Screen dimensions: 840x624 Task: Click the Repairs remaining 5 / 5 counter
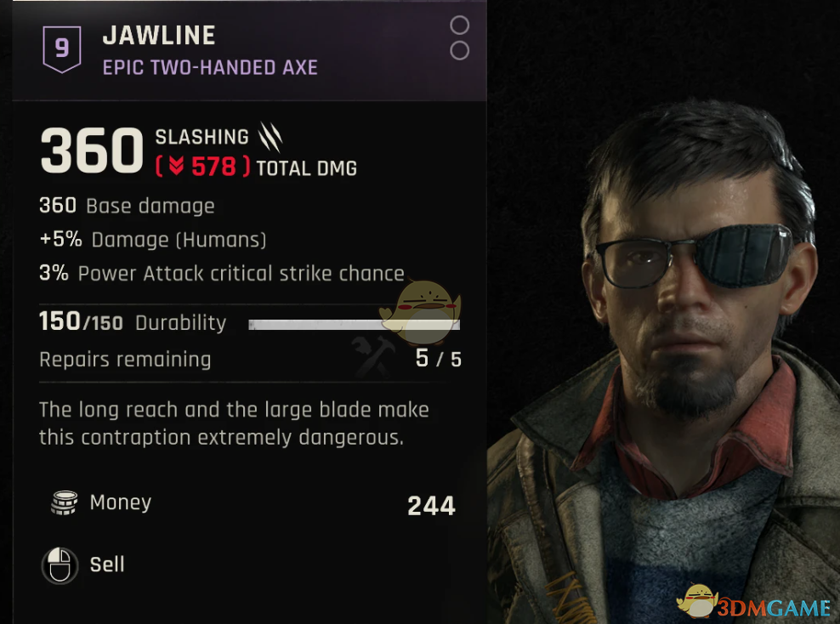439,358
